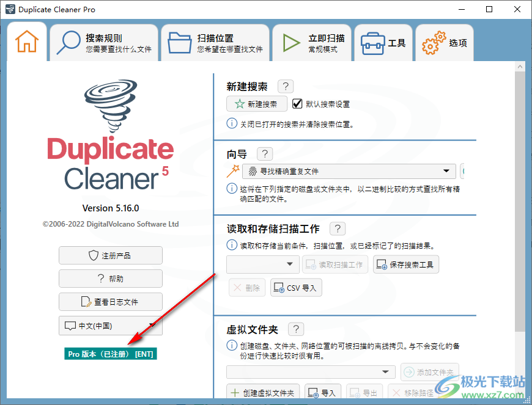Open the 立即扫描 tab
Image resolution: width=532 pixels, height=405 pixels.
point(312,43)
